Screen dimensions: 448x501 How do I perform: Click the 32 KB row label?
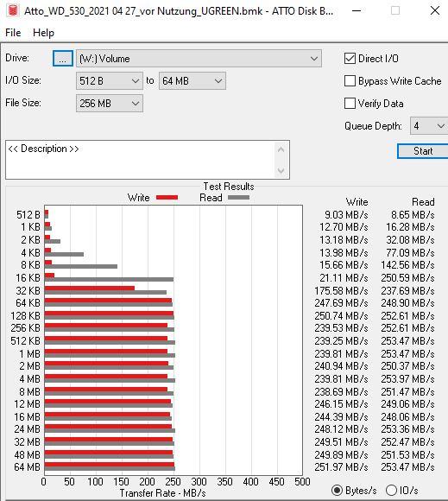click(x=28, y=291)
